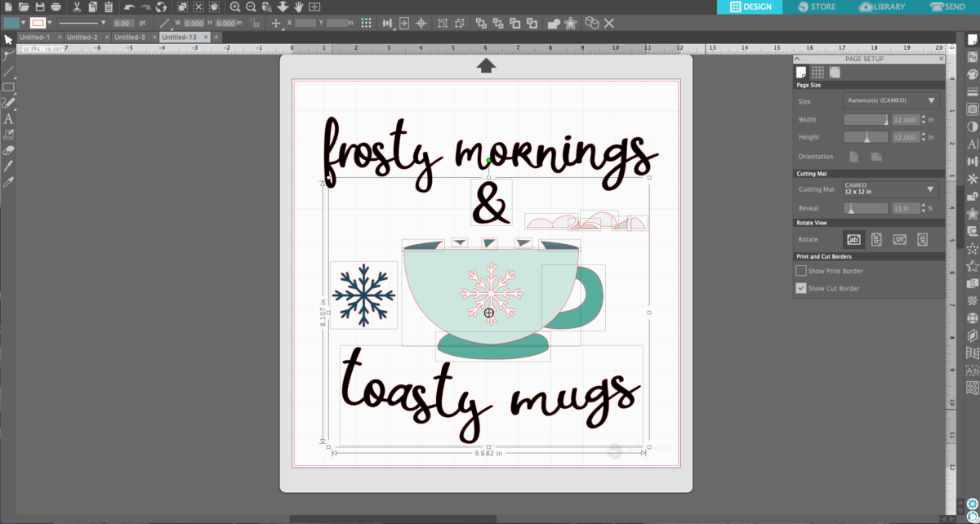Select the normal 'ab' rotate view

point(854,239)
